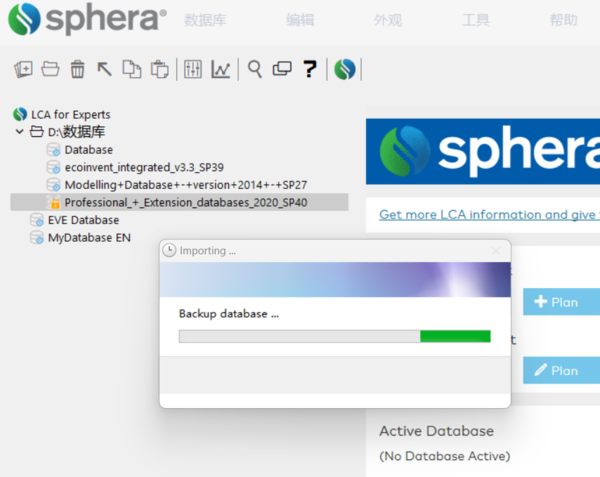
Task: Click the locked icon beside Professional_+_Extension_databases_2020_SP40
Action: click(54, 202)
